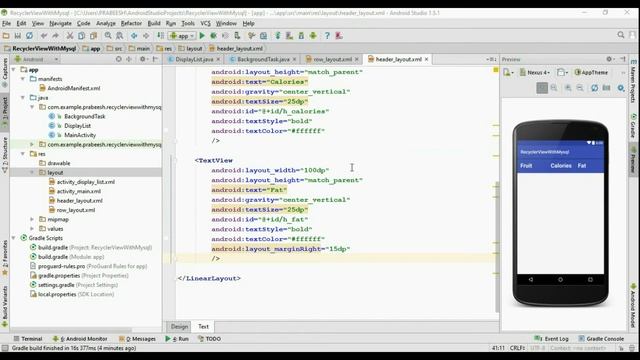This screenshot has width=640, height=360.
Task: Click the editor vertical scrollbar
Action: pyautogui.click(x=496, y=247)
